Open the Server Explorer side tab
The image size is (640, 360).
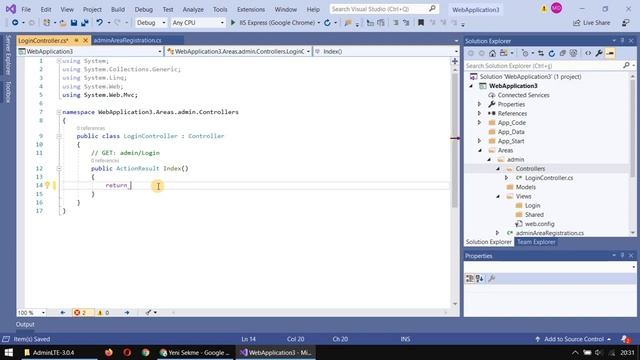8,55
